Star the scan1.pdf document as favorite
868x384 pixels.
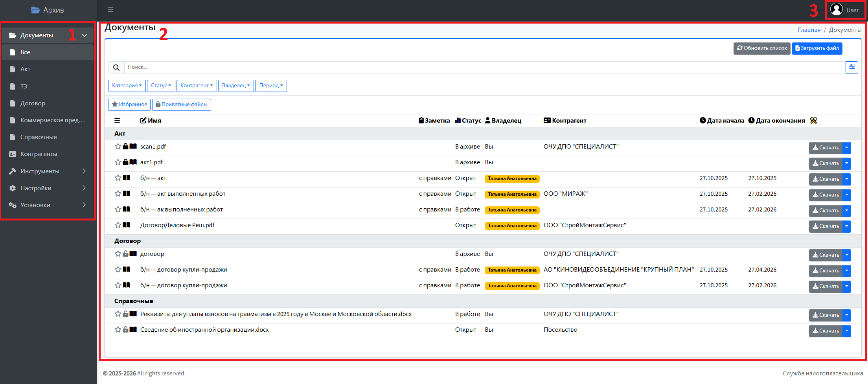118,147
